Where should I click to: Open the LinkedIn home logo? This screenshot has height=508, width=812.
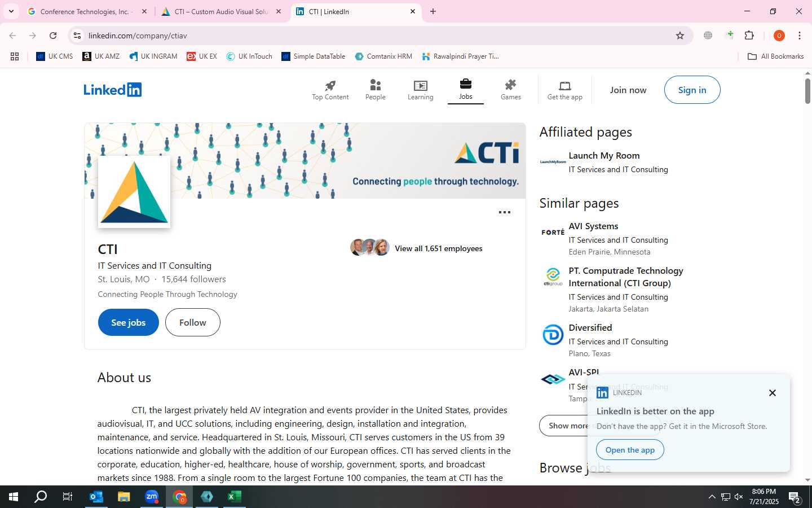113,90
